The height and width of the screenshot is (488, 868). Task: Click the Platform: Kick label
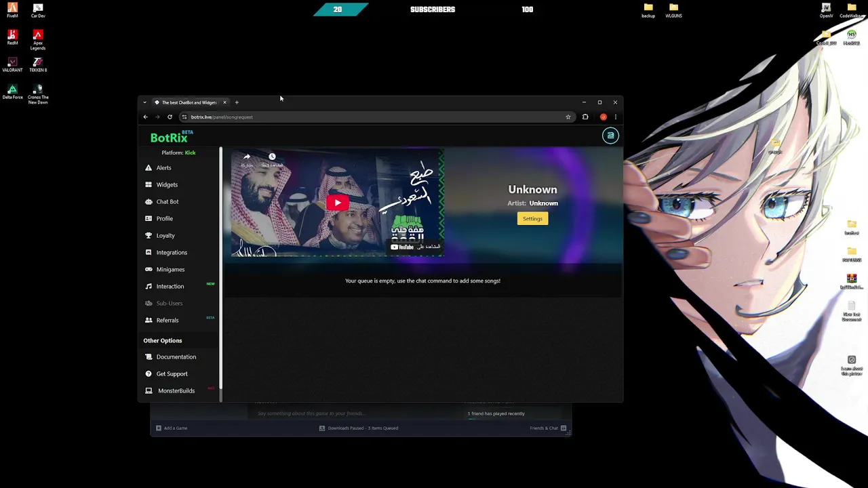(x=178, y=152)
